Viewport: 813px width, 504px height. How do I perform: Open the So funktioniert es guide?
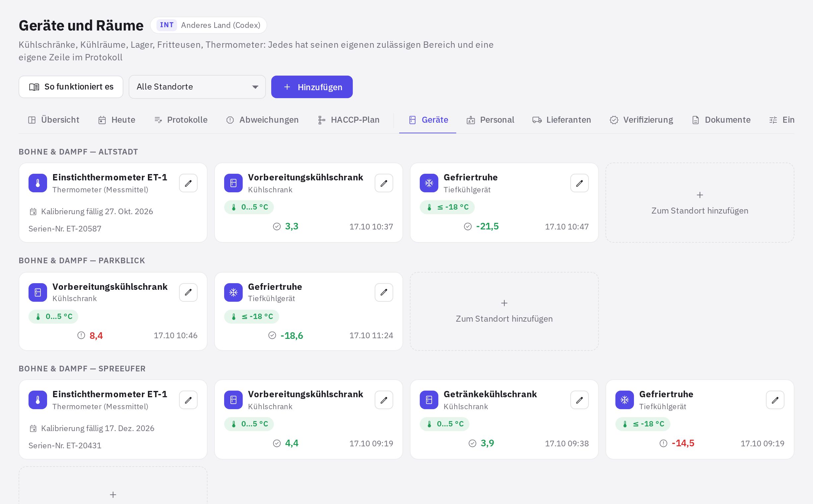pos(71,87)
